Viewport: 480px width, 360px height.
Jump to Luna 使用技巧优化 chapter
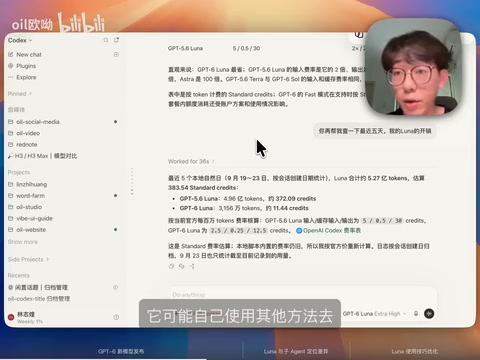click(415, 351)
